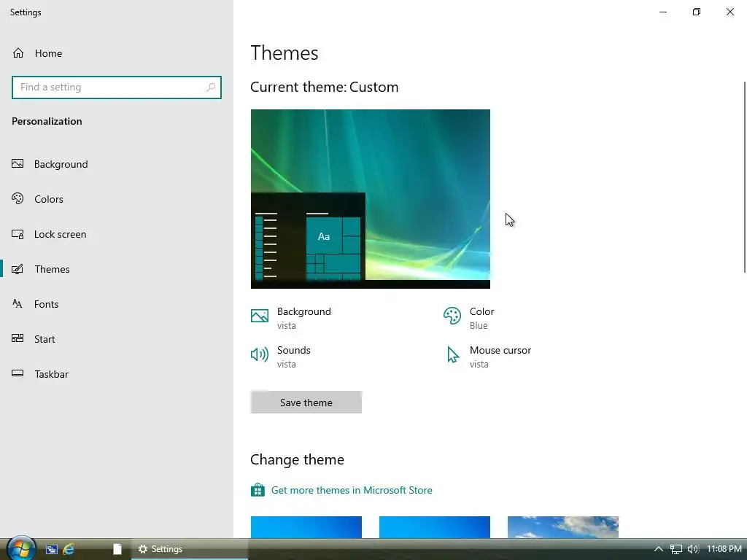Open Get more themes in Microsoft Store

coord(352,490)
